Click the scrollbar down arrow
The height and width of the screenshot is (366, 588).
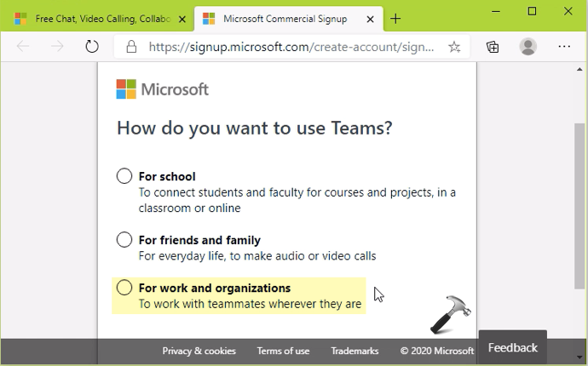point(579,357)
